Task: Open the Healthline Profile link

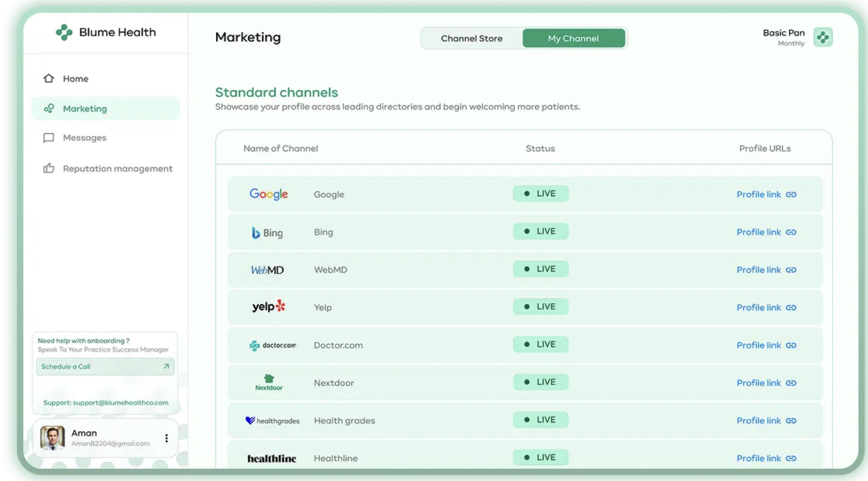Action: coord(766,458)
